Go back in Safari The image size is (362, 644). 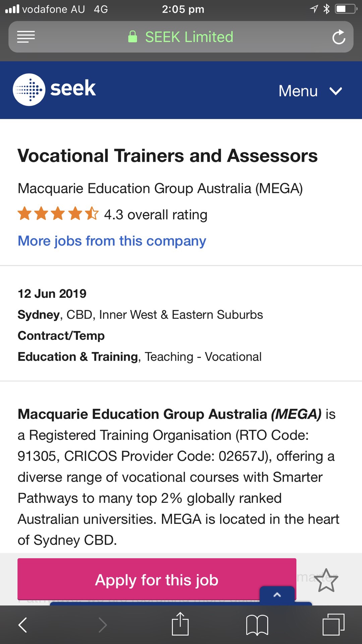(22, 625)
